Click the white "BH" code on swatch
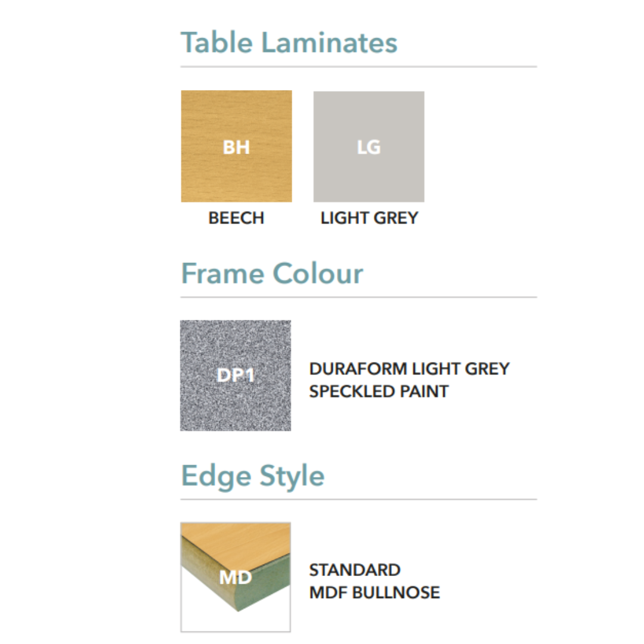The image size is (644, 644). (x=236, y=147)
